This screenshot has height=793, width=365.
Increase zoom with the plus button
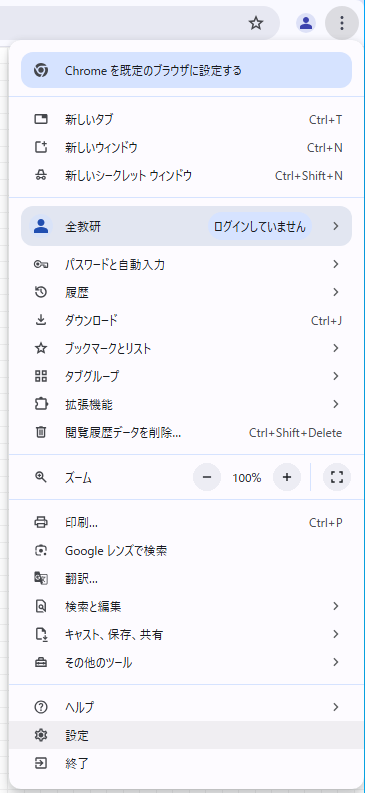pyautogui.click(x=287, y=477)
